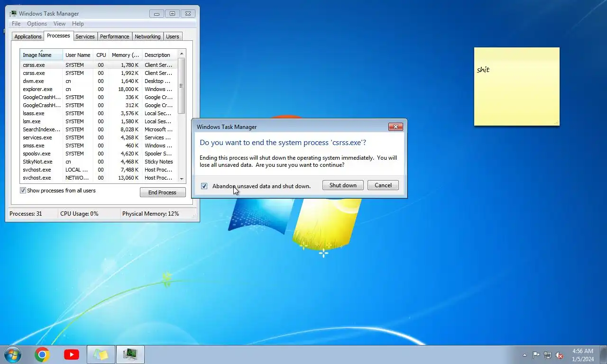The width and height of the screenshot is (607, 364).
Task: Click the muted volume tray icon
Action: pyautogui.click(x=560, y=355)
